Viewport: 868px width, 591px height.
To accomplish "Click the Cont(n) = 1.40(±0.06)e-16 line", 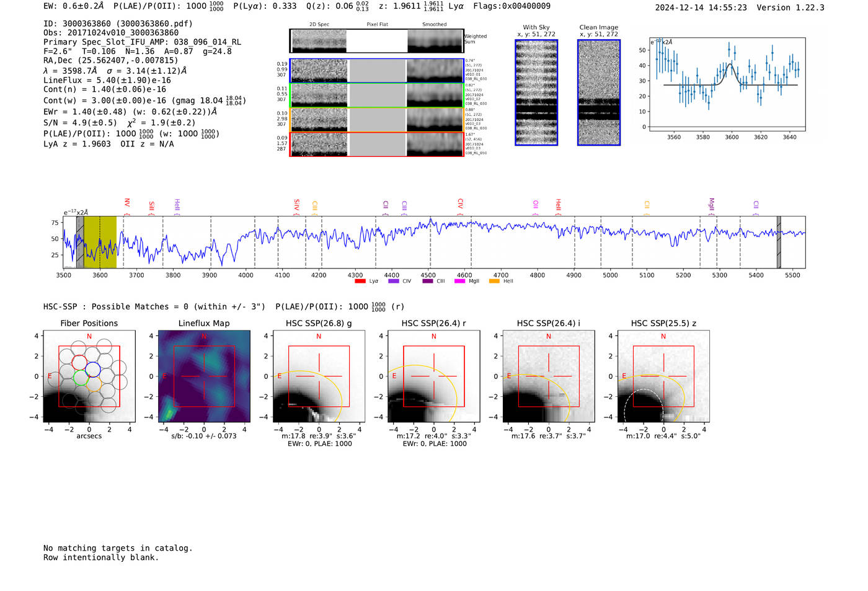I will point(105,89).
